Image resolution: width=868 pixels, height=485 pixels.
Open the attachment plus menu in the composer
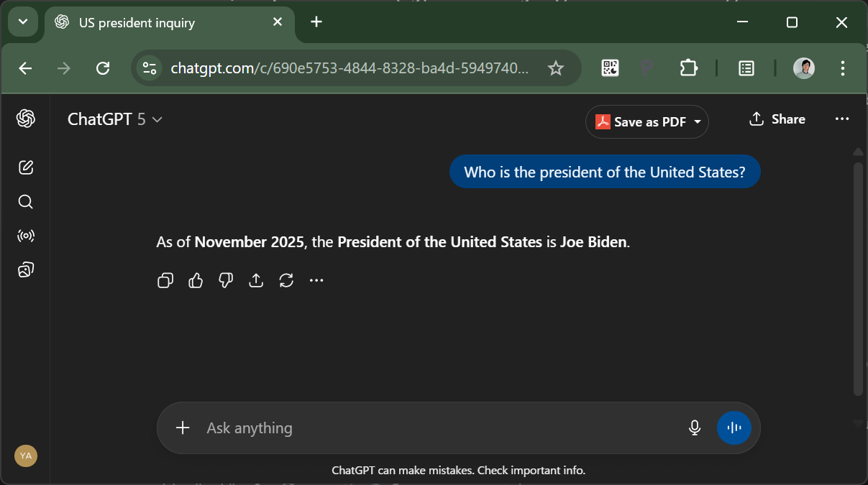[183, 428]
